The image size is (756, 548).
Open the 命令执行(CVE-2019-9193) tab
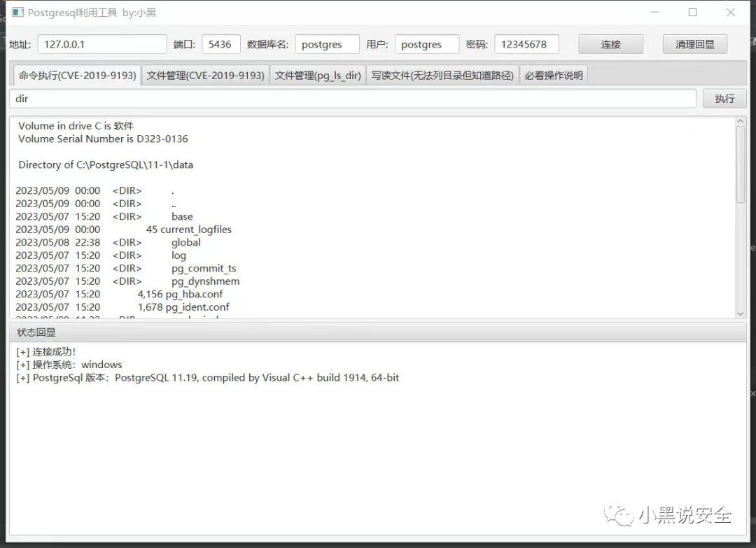77,75
